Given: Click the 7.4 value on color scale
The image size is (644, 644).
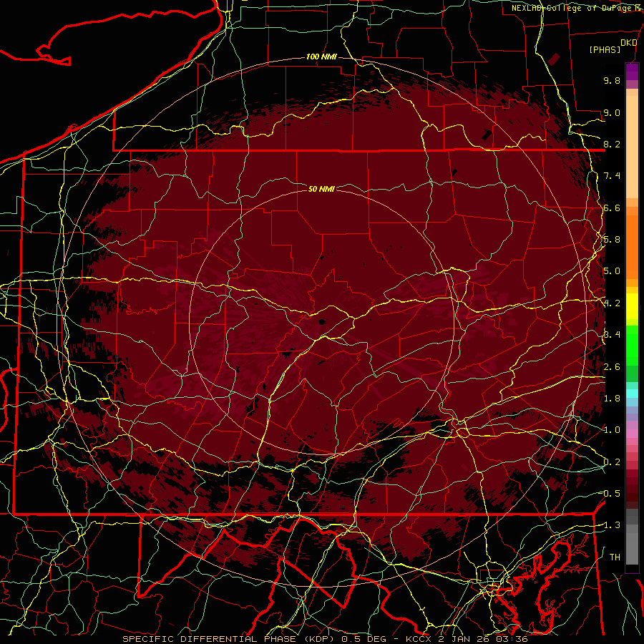Looking at the screenshot, I should [612, 176].
